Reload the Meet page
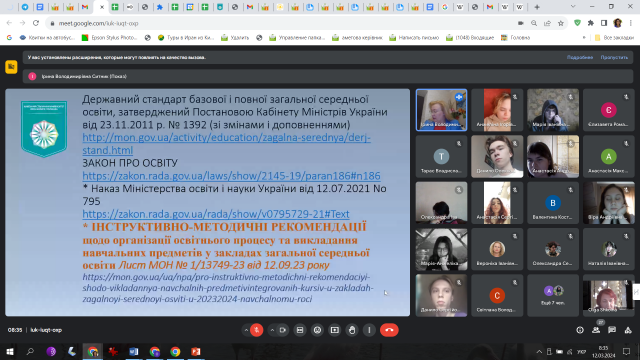Screen dimensions: 640x360 click(x=36, y=23)
